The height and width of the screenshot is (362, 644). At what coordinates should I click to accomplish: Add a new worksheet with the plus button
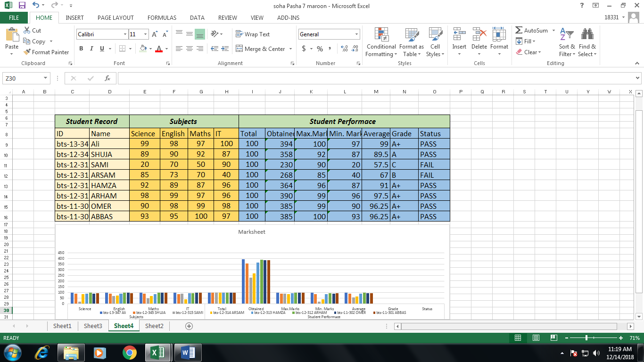click(188, 326)
